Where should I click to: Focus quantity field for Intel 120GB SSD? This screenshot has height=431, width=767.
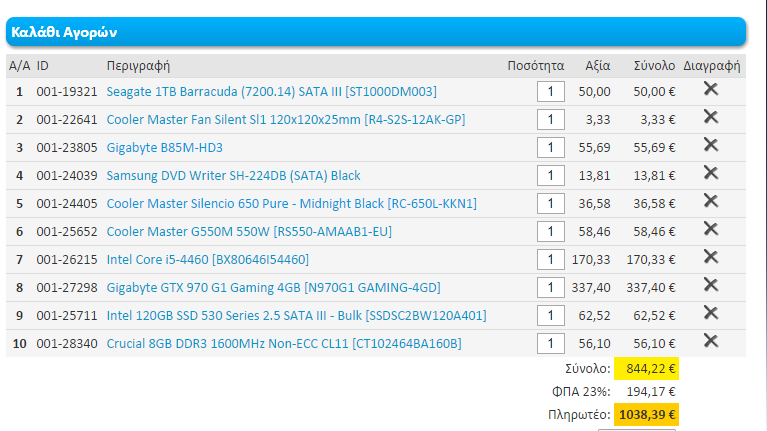[x=551, y=316]
